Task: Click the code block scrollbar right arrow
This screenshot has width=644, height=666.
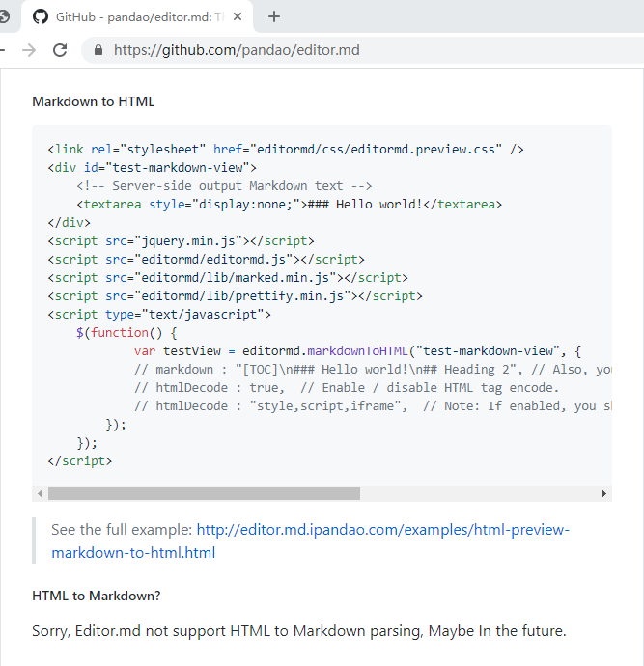Action: (x=604, y=493)
